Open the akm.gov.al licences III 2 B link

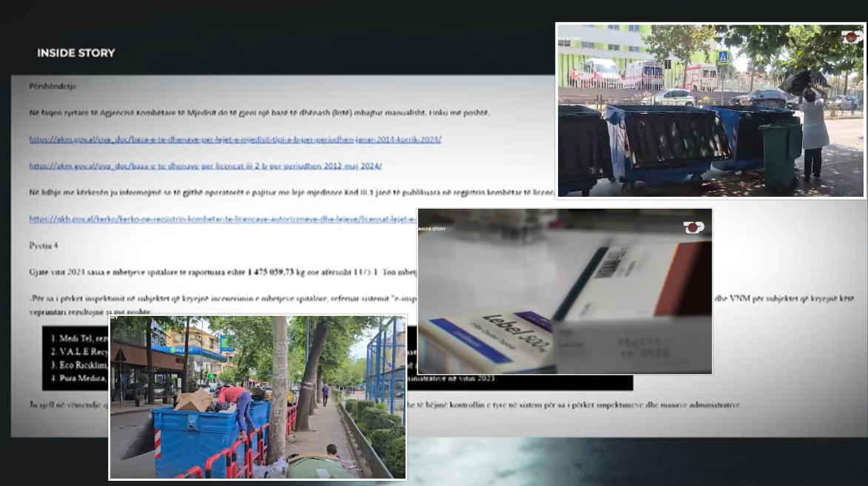tap(205, 166)
